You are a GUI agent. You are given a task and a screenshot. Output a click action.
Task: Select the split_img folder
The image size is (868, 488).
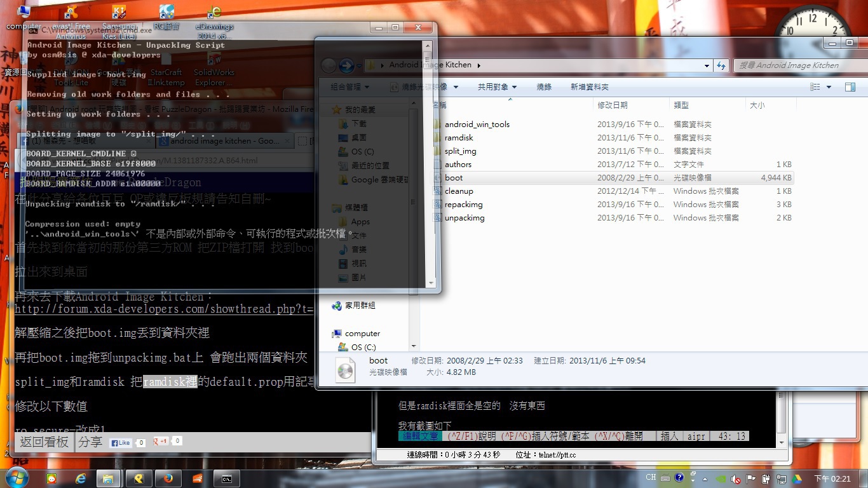click(x=460, y=151)
